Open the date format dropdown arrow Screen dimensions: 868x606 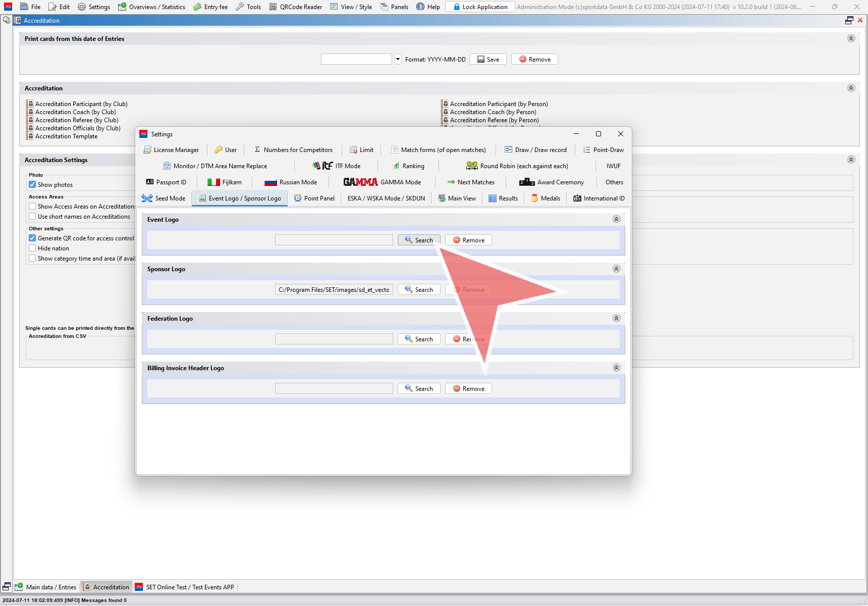tap(398, 60)
